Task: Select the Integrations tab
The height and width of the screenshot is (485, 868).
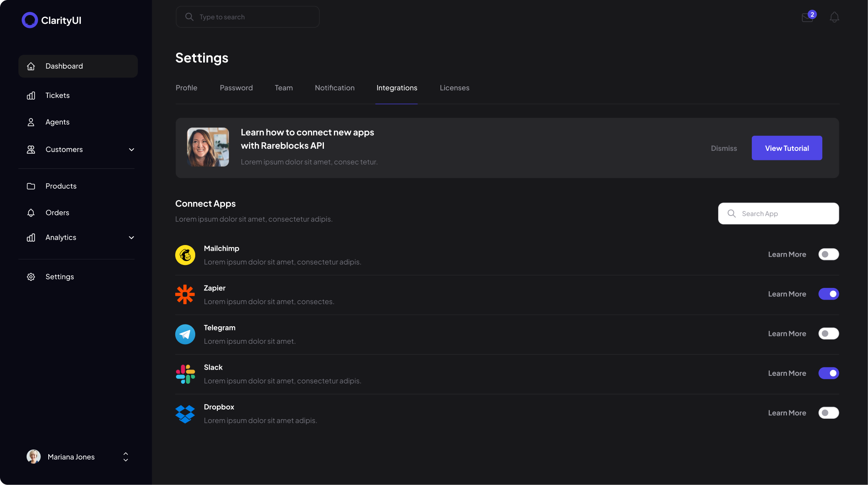Action: [x=397, y=88]
